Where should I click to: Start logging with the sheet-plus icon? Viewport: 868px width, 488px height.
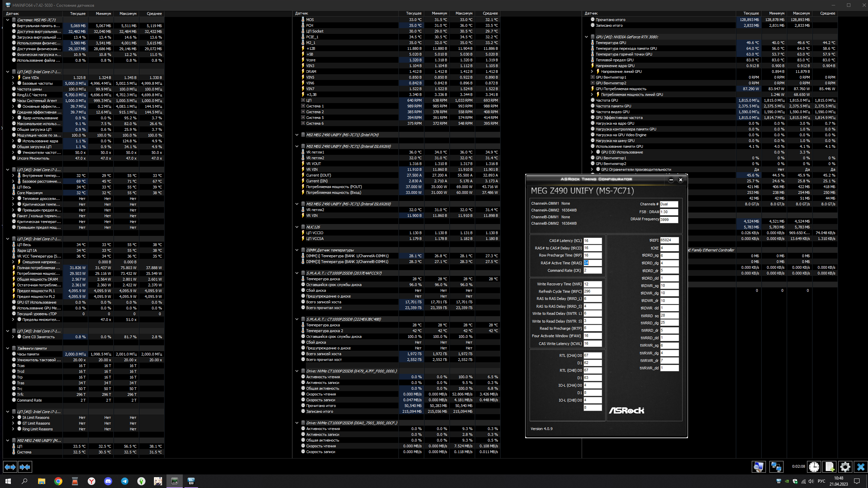tap(829, 467)
